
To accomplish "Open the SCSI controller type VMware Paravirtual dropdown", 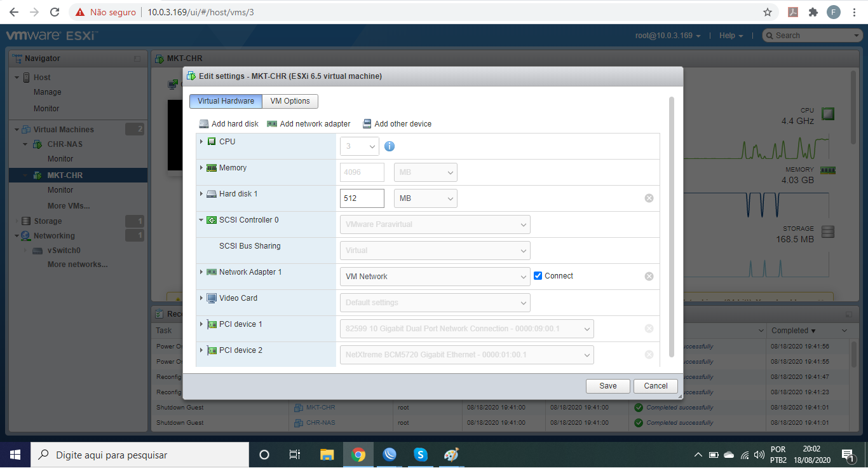I will (435, 224).
